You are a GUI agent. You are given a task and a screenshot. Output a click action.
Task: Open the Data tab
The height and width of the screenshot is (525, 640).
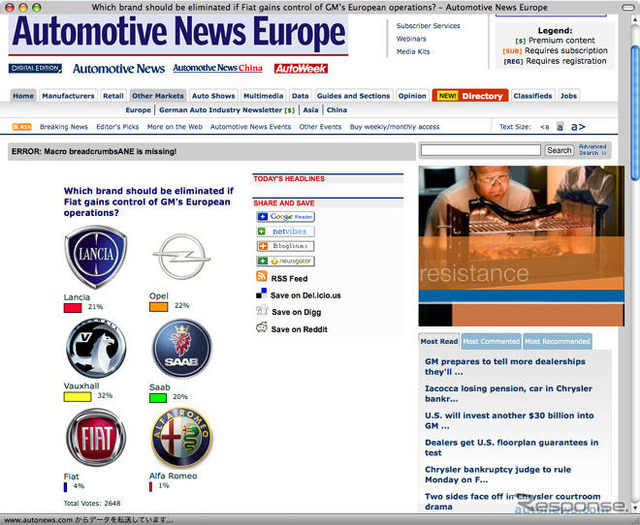point(300,96)
